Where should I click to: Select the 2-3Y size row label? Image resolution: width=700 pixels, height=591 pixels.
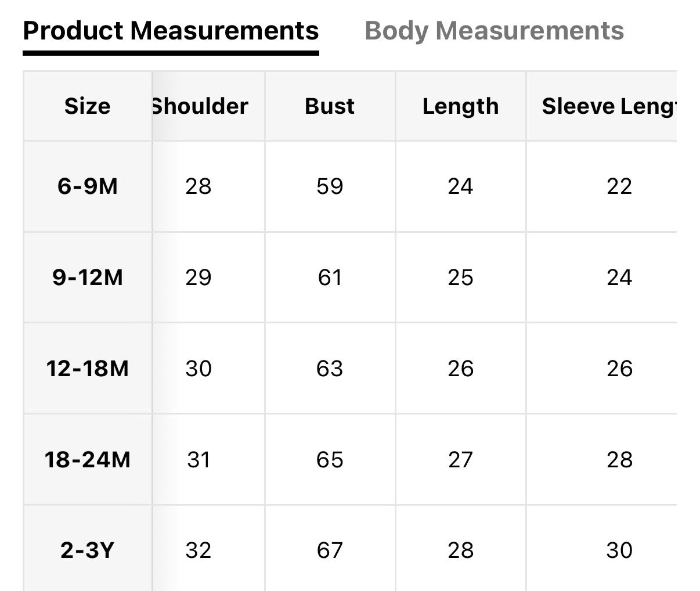tap(87, 550)
